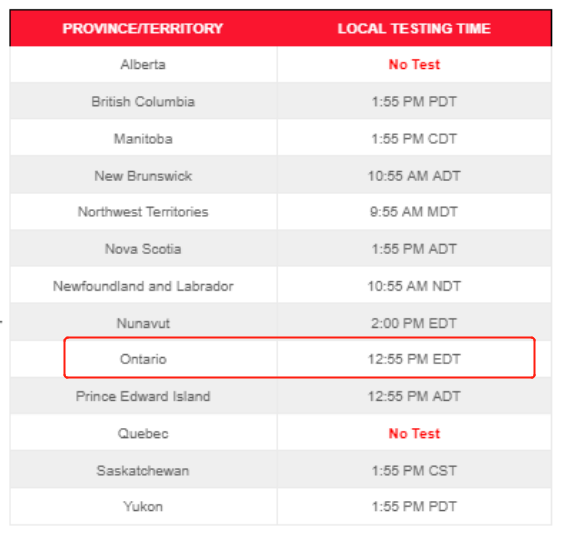Viewport: 565px width, 535px height.
Task: Click Alberta's red No Test label
Action: click(414, 64)
